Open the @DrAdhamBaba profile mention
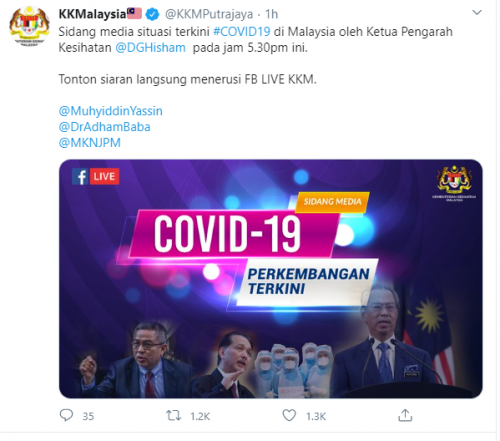 (x=105, y=127)
